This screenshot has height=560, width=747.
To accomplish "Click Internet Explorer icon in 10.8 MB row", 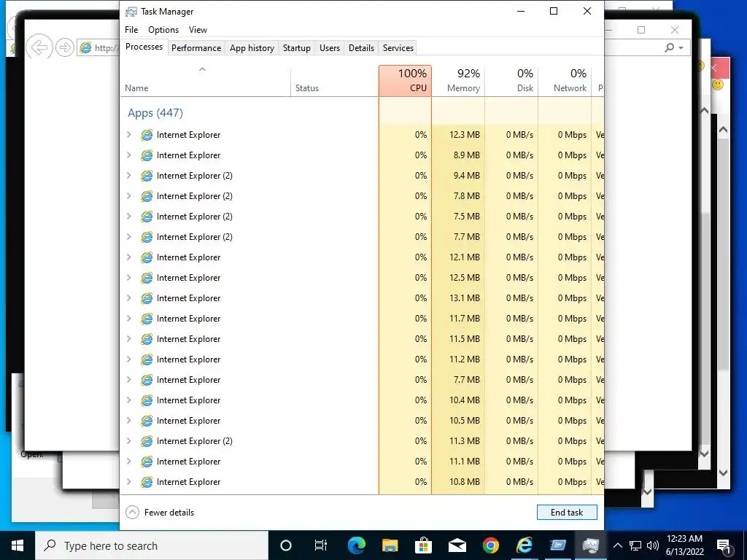I will pyautogui.click(x=147, y=482).
